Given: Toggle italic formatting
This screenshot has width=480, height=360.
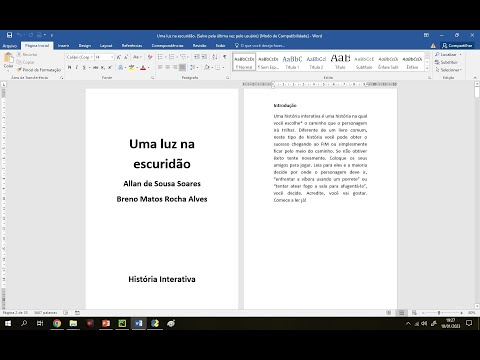Looking at the screenshot, I should (x=77, y=67).
